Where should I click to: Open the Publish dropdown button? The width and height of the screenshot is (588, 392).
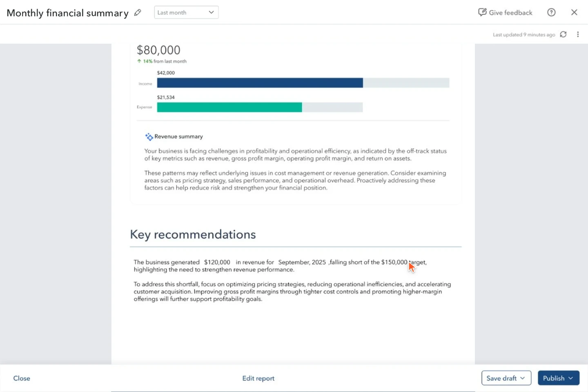pyautogui.click(x=559, y=378)
